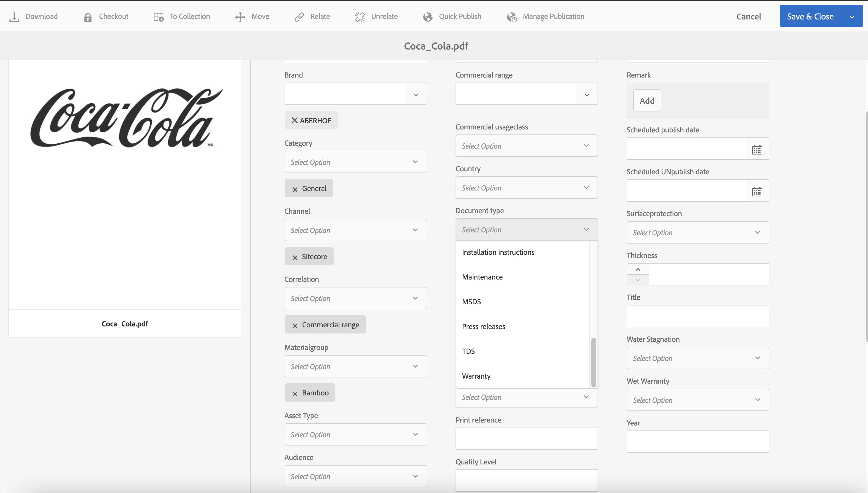Expand the Brand dropdown arrow

(x=416, y=94)
